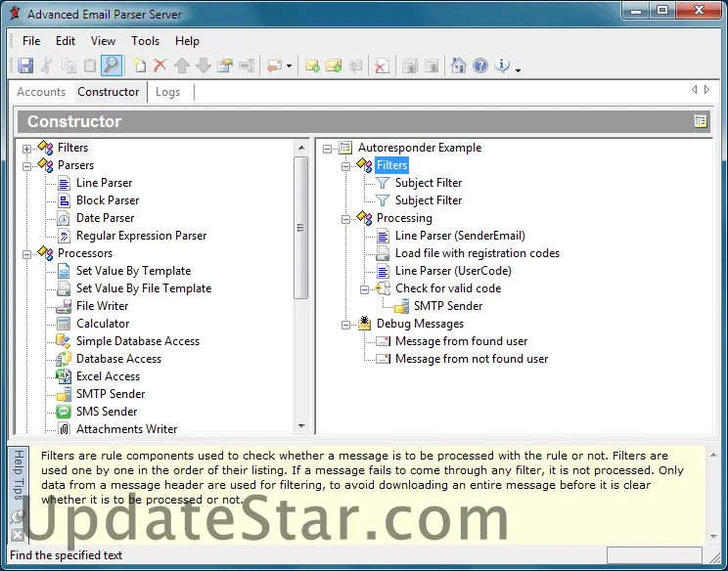Image resolution: width=728 pixels, height=571 pixels.
Task: Select Set Value By File Template
Action: (144, 288)
